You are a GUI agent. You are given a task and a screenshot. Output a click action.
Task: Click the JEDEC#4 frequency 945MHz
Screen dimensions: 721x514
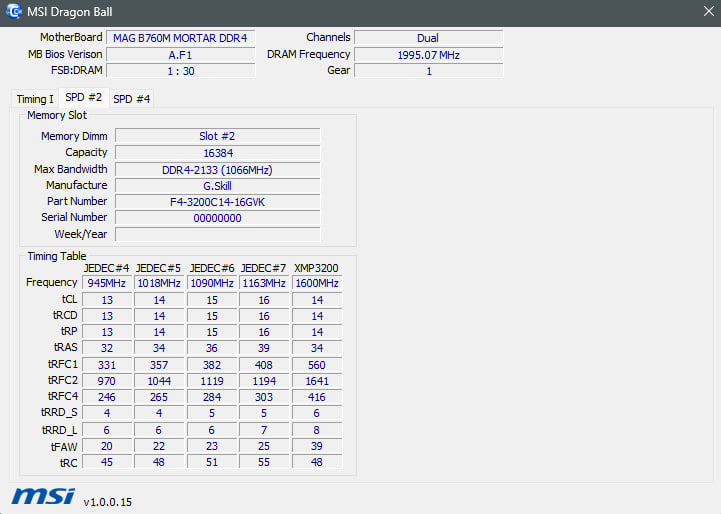coord(107,283)
